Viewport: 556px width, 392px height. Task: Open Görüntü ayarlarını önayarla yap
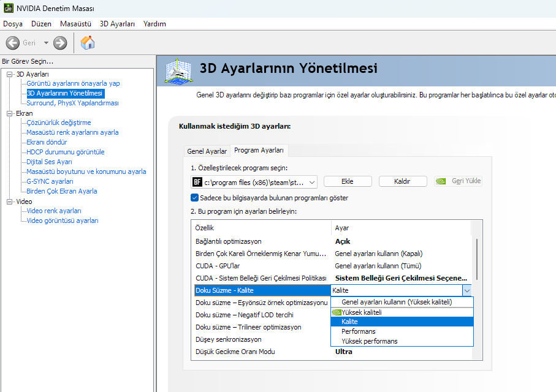click(73, 83)
